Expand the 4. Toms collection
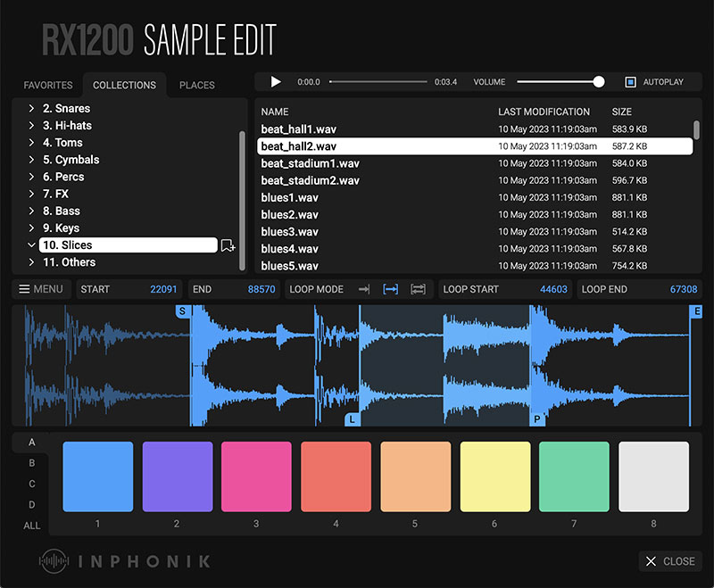The height and width of the screenshot is (588, 714). [31, 143]
